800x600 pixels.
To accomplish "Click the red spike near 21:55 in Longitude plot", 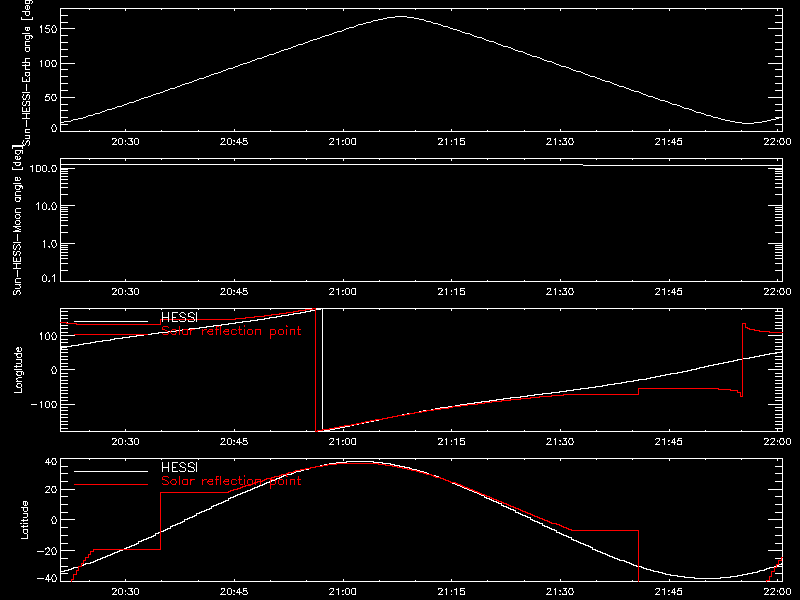I will [x=743, y=360].
